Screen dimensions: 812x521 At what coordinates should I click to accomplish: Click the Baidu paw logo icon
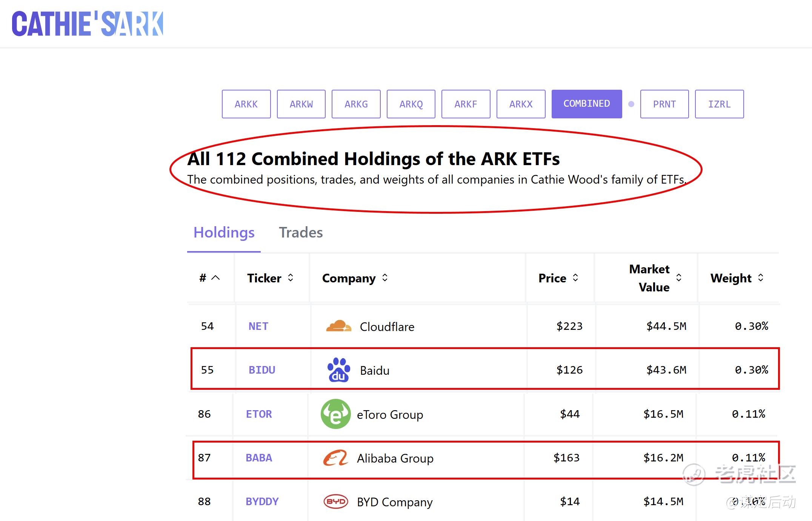(338, 370)
